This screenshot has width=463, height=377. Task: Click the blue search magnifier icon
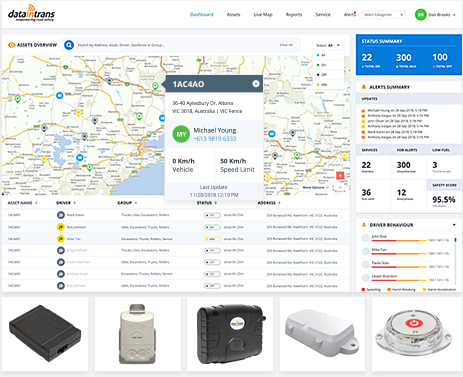coord(69,45)
